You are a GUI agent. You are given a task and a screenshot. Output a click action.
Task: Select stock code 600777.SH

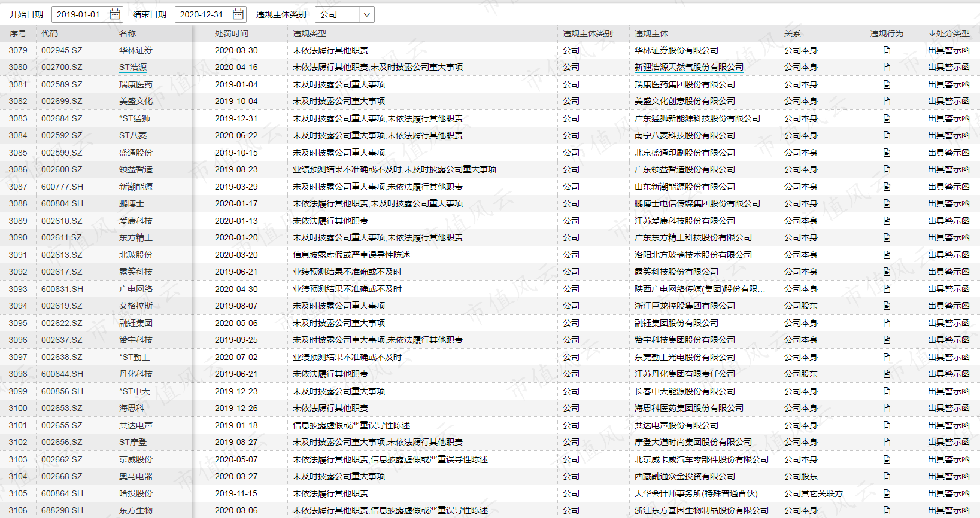click(62, 187)
